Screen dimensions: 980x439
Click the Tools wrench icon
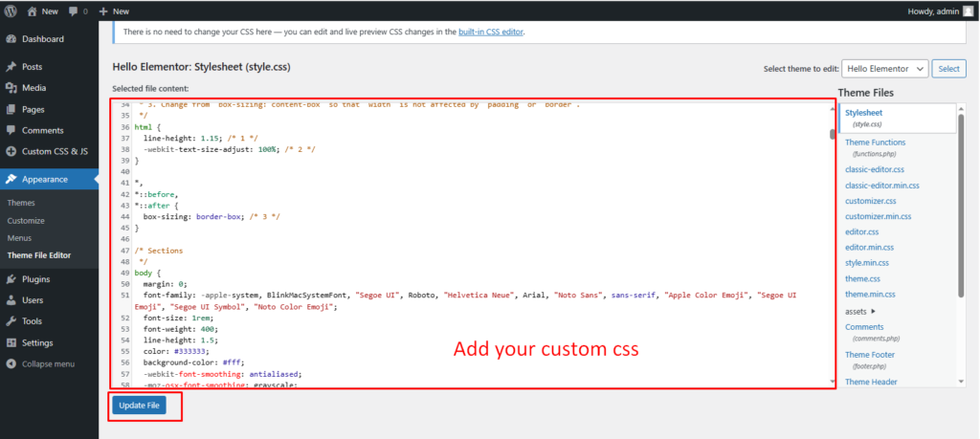[x=11, y=321]
